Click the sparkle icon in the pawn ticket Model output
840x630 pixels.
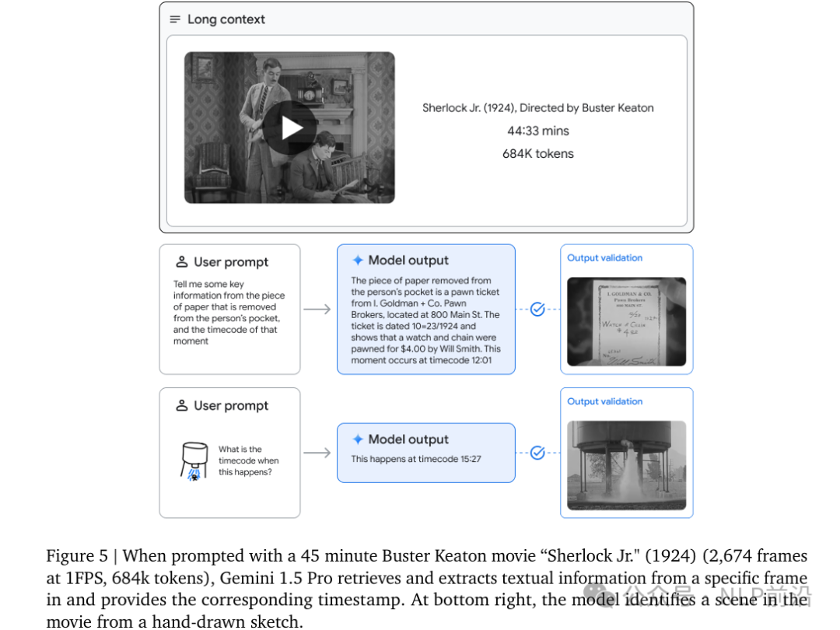click(x=358, y=261)
